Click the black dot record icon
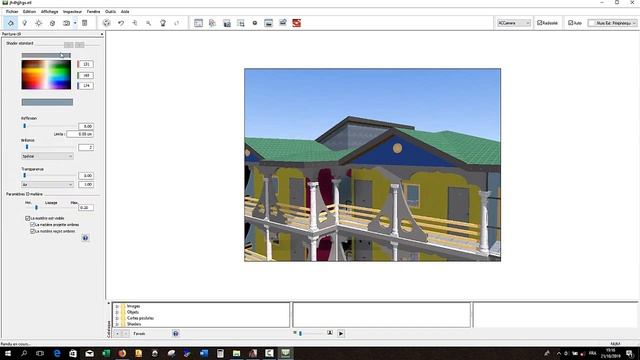640x360 pixels. [x=255, y=23]
